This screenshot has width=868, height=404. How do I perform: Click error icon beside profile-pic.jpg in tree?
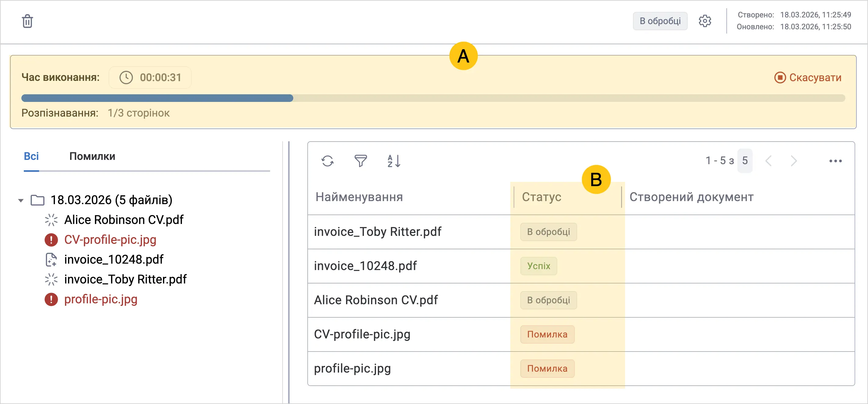pos(51,299)
